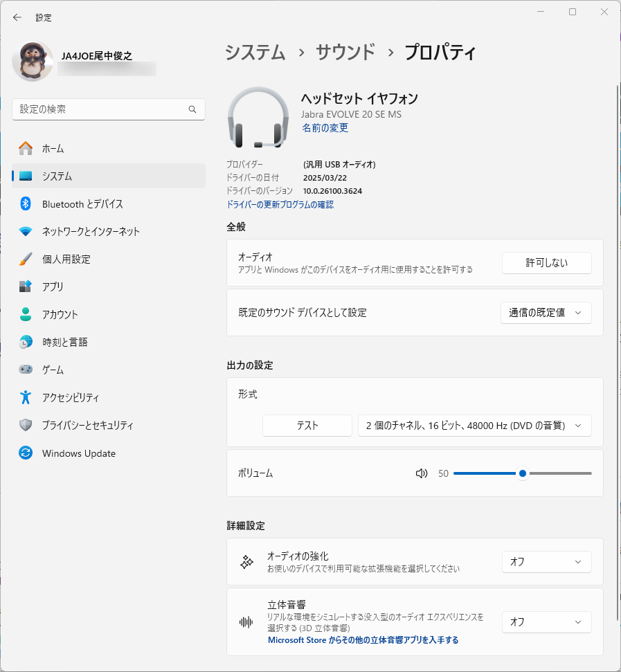This screenshot has width=621, height=672.
Task: Click the Jabra EVOLVE 20 SE MS text
Action: [351, 114]
